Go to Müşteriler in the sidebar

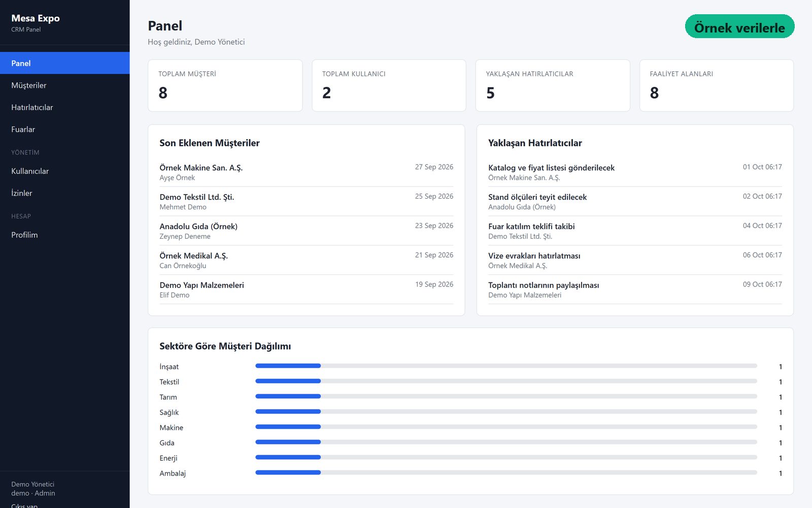point(64,85)
